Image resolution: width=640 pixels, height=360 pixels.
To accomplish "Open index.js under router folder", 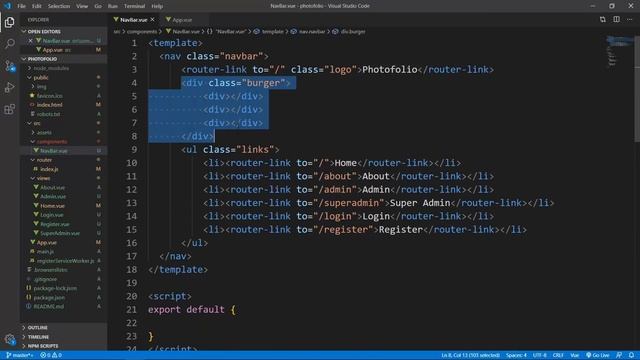I will tap(49, 169).
